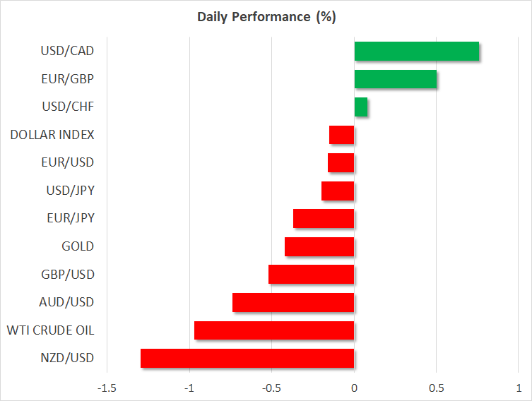
Task: Select the red EUR/USD bar
Action: click(341, 163)
